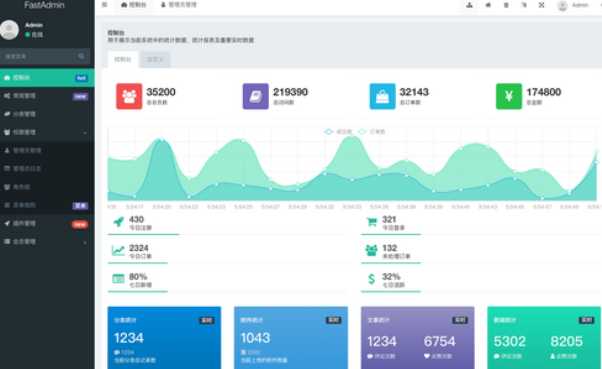Click the value 174800

tap(544, 92)
